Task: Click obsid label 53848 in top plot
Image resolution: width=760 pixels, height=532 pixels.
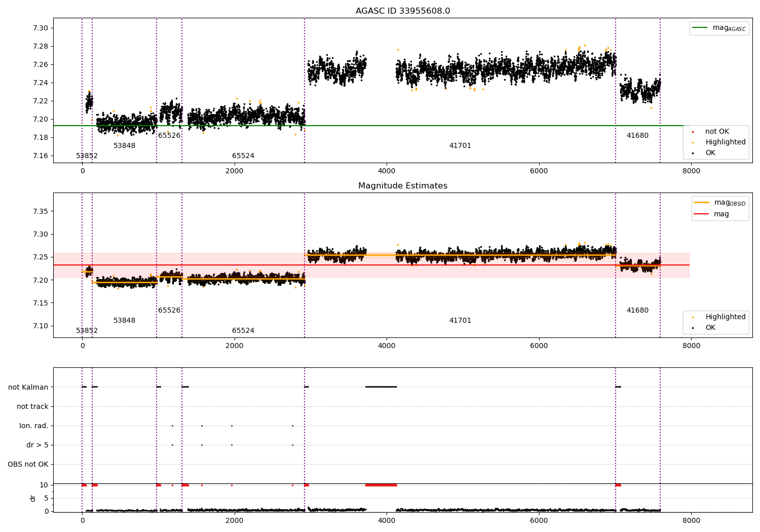Action: (x=124, y=146)
